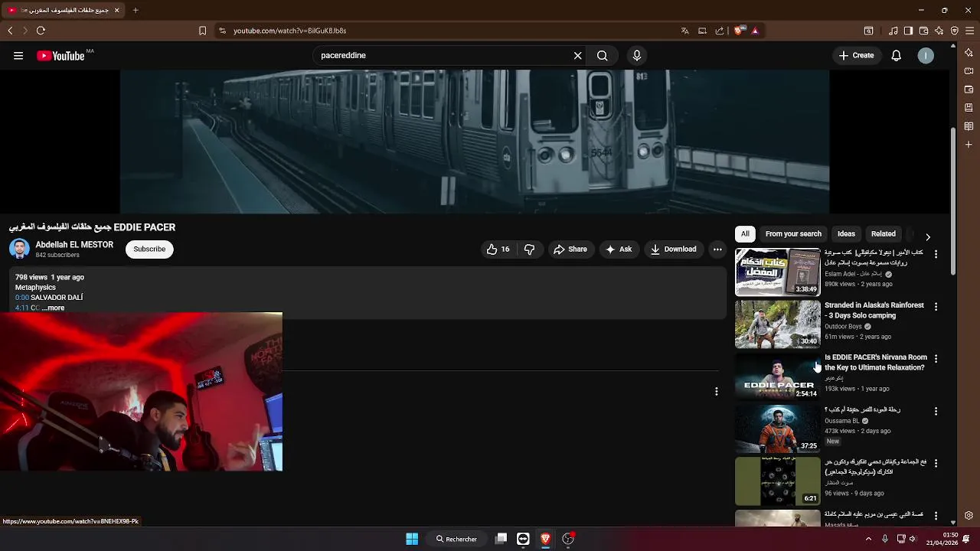Click the 'Is EDDIE PACER's Nirvana Room' video title

[x=875, y=362]
